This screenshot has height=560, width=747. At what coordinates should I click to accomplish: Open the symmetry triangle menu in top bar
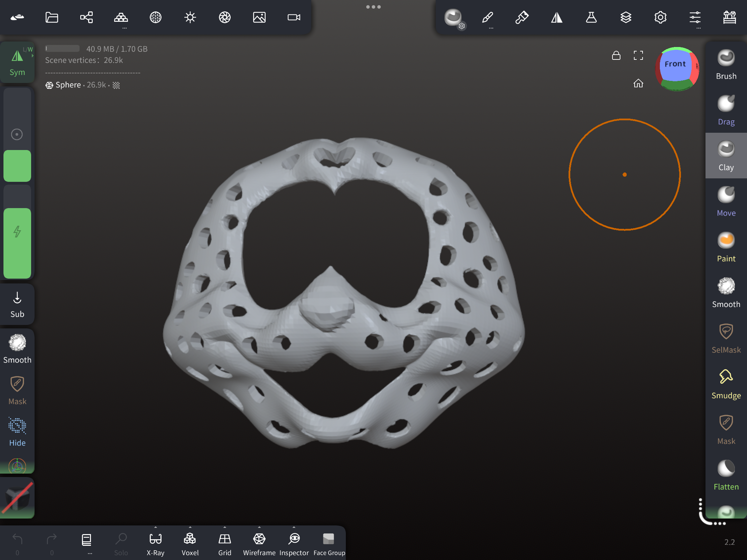pos(557,17)
